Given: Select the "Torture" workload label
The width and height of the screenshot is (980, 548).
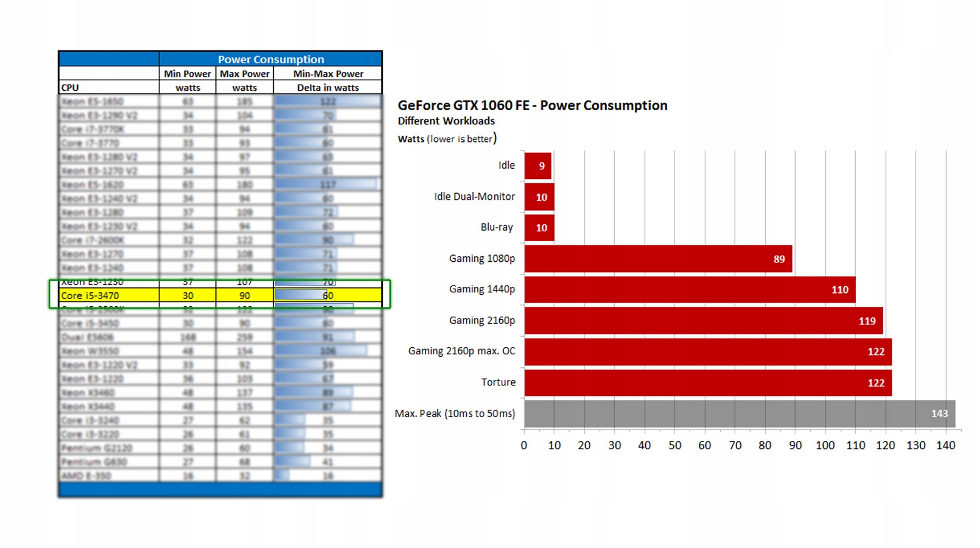Looking at the screenshot, I should point(499,382).
